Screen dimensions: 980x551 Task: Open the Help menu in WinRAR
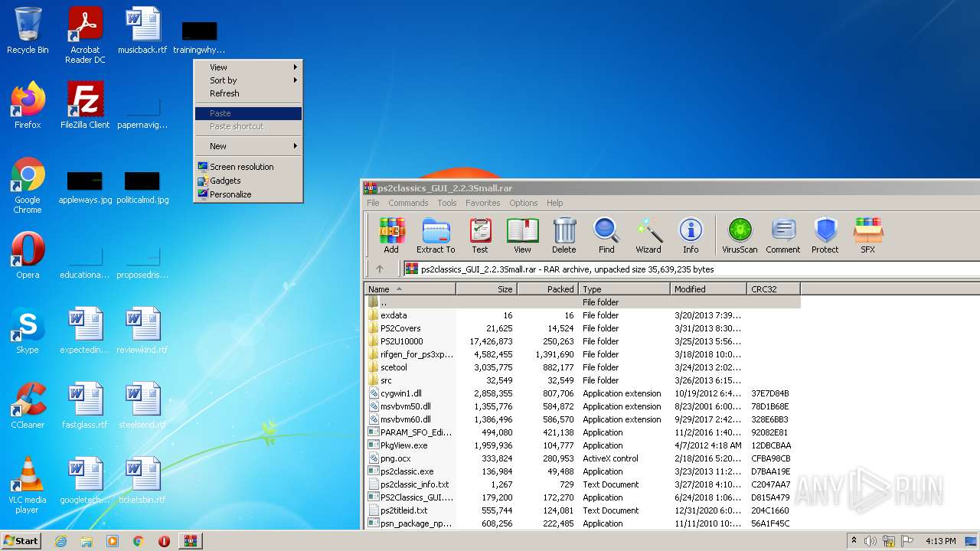click(x=555, y=203)
